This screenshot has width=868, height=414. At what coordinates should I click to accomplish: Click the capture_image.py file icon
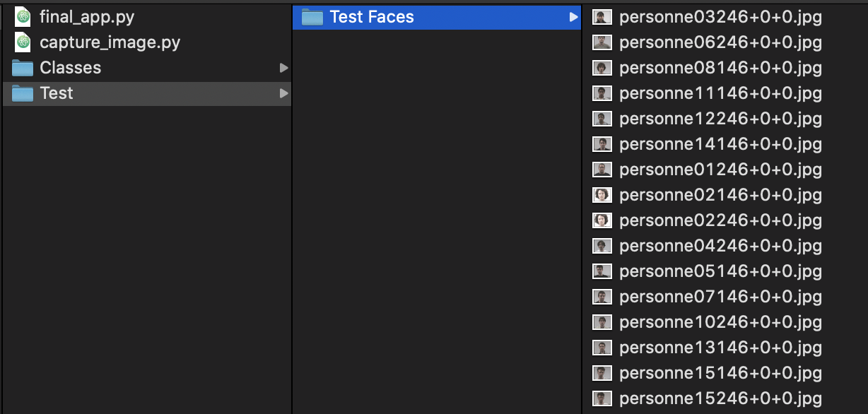click(23, 42)
